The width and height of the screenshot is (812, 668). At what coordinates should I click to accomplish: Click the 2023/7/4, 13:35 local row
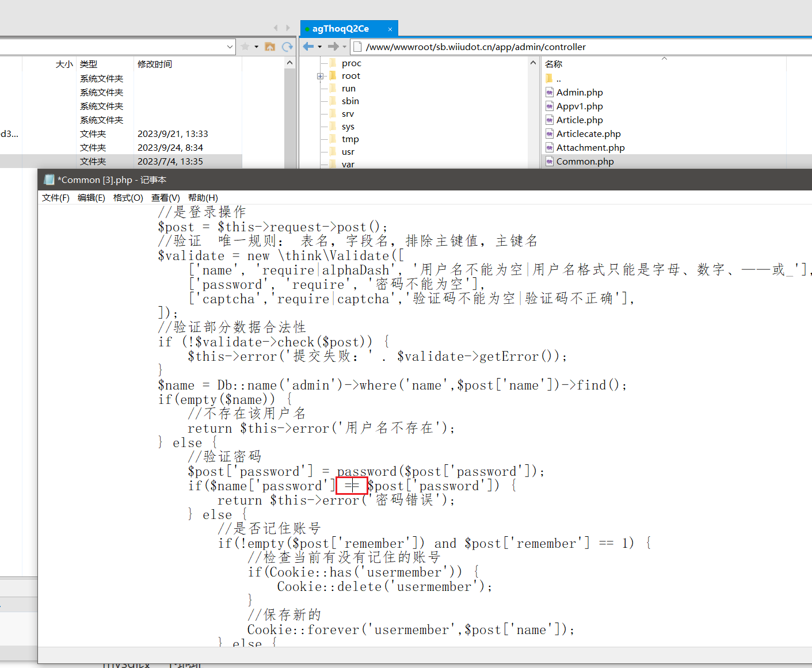(121, 161)
